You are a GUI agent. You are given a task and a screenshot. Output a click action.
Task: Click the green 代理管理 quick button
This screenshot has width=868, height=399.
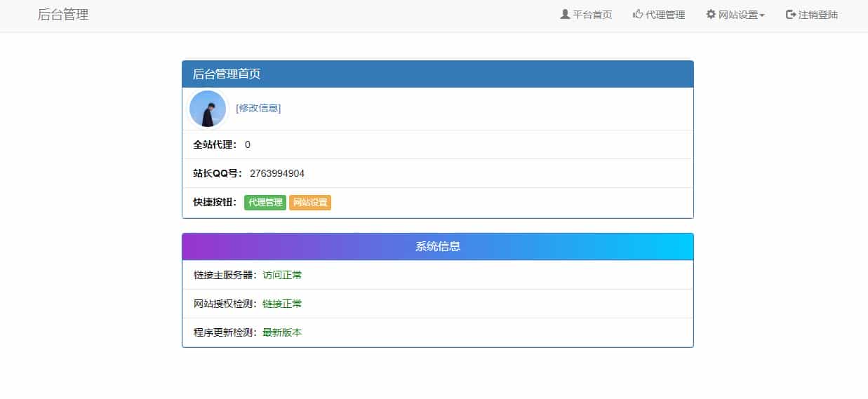[x=265, y=203]
